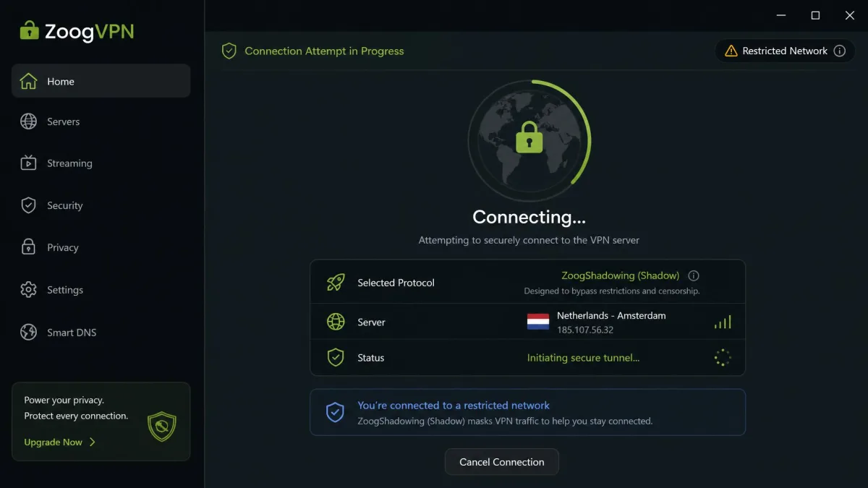Click the Selected Protocol label

396,283
